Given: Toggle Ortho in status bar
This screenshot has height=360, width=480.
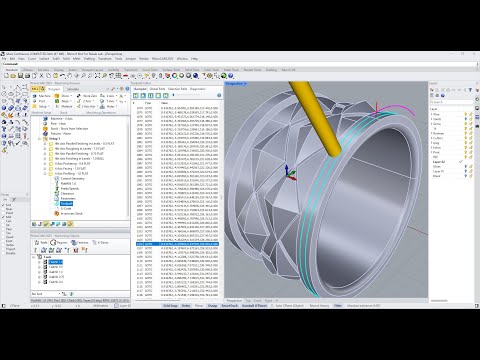Looking at the screenshot, I should (186, 305).
